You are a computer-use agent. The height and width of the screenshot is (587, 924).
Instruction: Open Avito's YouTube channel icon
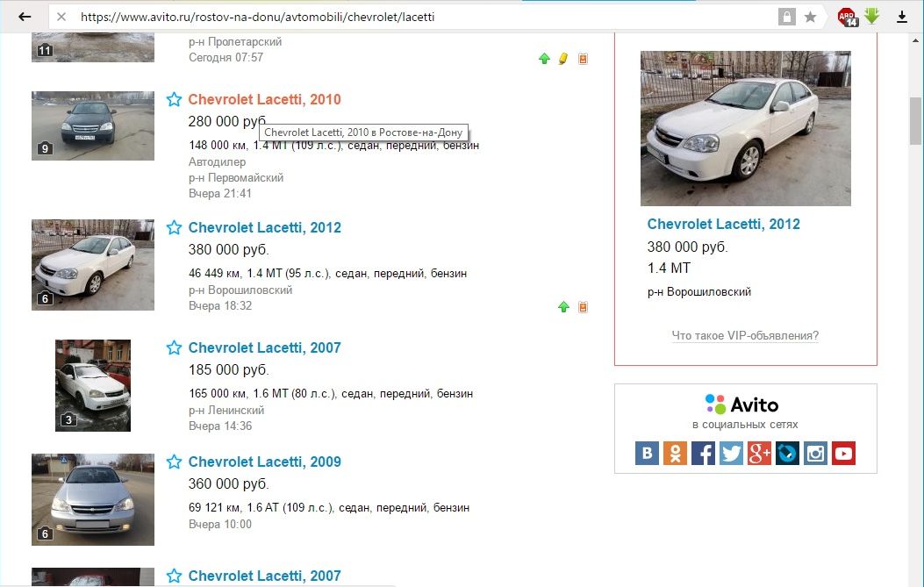(844, 454)
